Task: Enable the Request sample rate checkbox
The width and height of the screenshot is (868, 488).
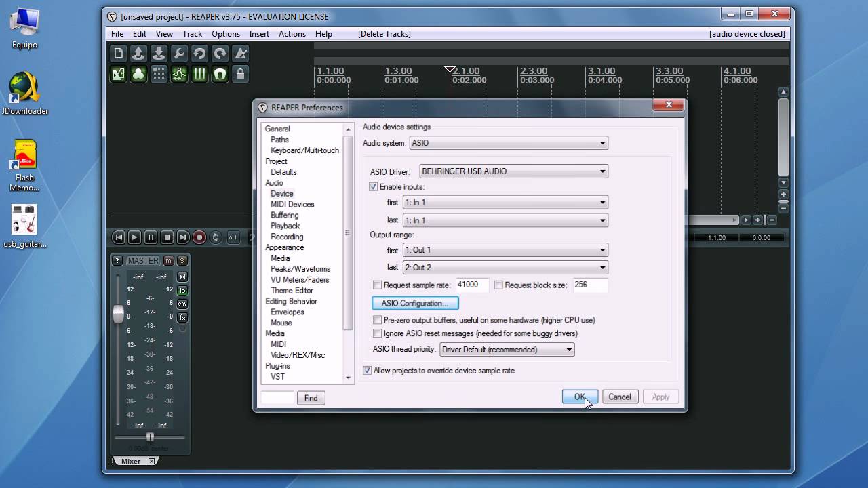Action: pyautogui.click(x=378, y=285)
